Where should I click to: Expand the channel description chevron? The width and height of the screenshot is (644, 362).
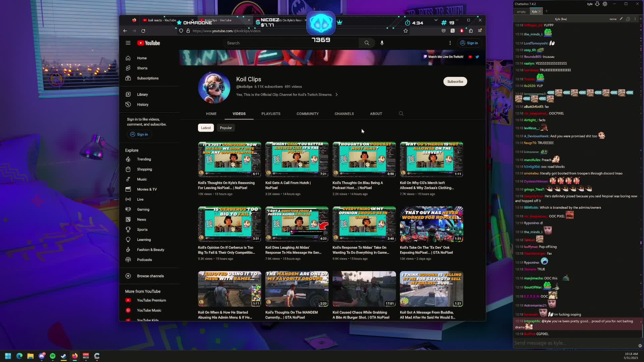[336, 95]
